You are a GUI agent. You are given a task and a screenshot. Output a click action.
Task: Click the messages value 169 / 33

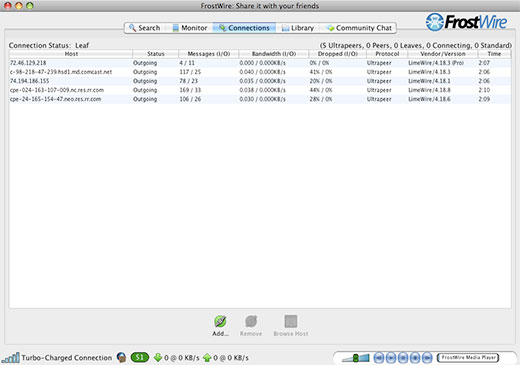pos(190,90)
